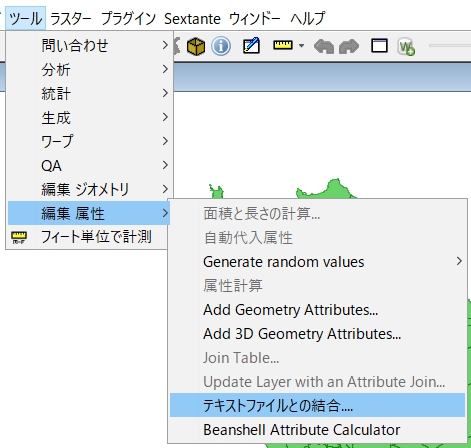This screenshot has width=471, height=448.
Task: Select the yellow ruler measure tool
Action: pos(283,45)
